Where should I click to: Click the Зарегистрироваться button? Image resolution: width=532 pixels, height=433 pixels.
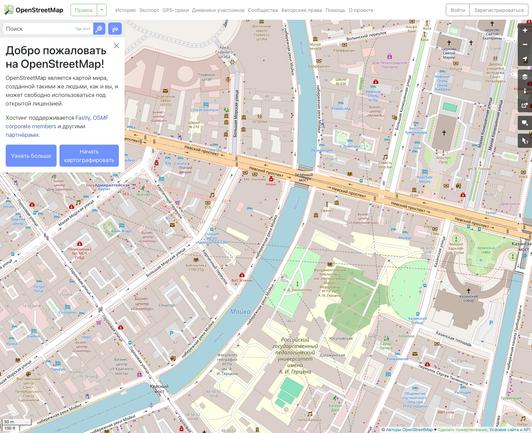pos(499,10)
